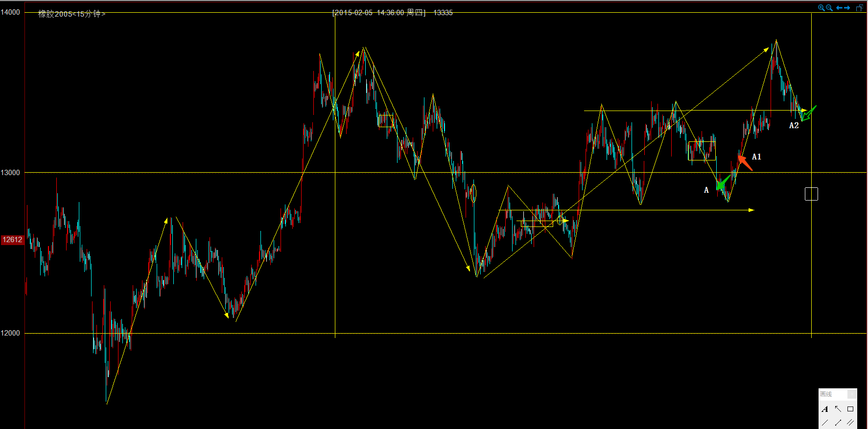868x429 pixels.
Task: Click the A1 annotation label
Action: [756, 157]
